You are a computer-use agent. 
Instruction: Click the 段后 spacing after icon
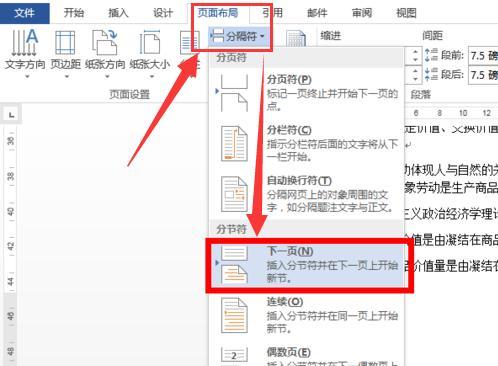coord(431,74)
